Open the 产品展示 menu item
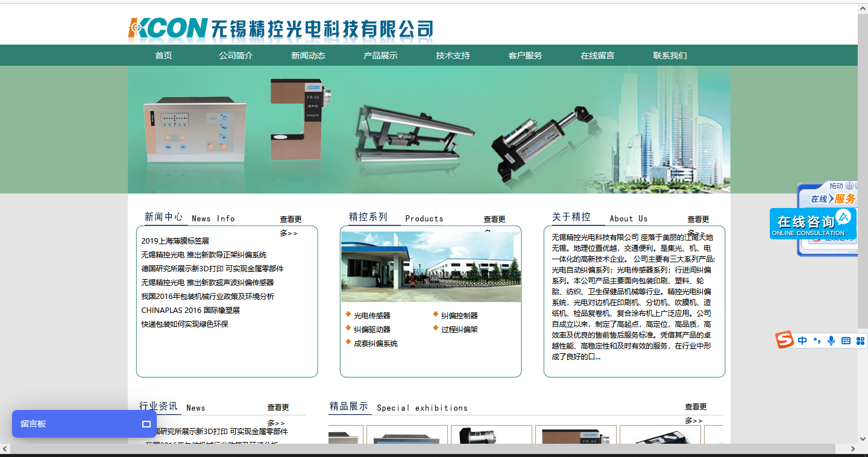This screenshot has height=457, width=868. pos(380,55)
